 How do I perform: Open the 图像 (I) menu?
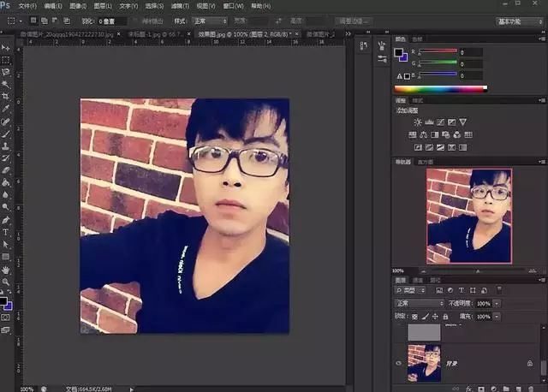[x=83, y=6]
